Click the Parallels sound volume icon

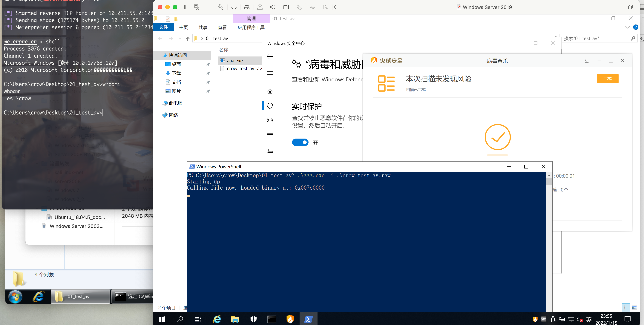273,7
